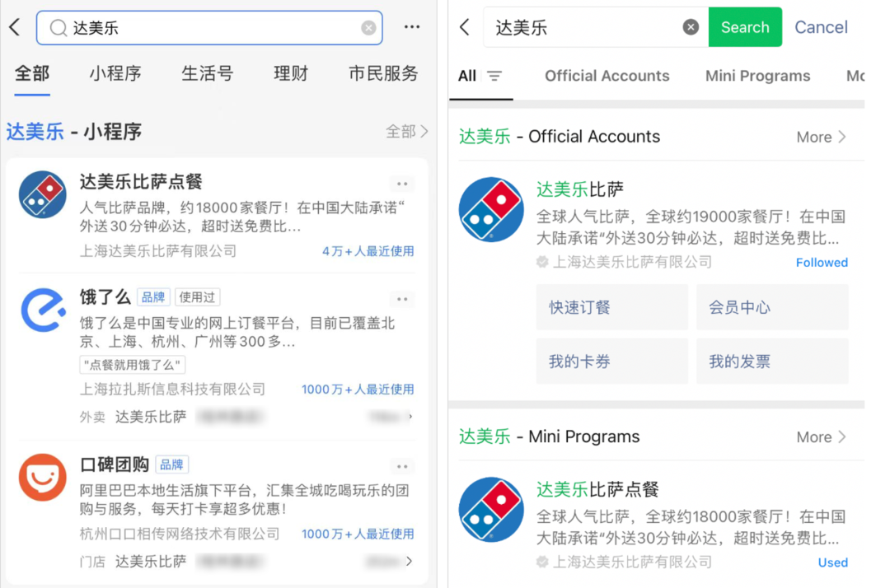Tap the magnifying glass search icon
Image resolution: width=890 pixels, height=588 pixels.
59,27
